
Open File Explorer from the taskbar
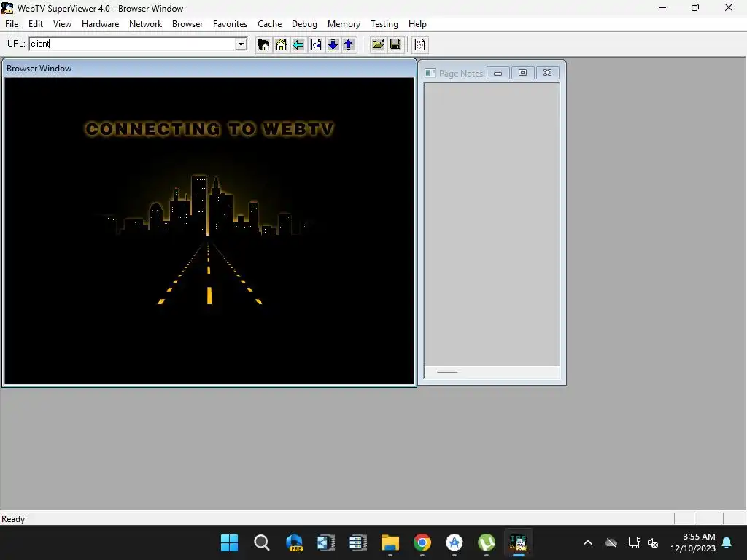tap(390, 542)
